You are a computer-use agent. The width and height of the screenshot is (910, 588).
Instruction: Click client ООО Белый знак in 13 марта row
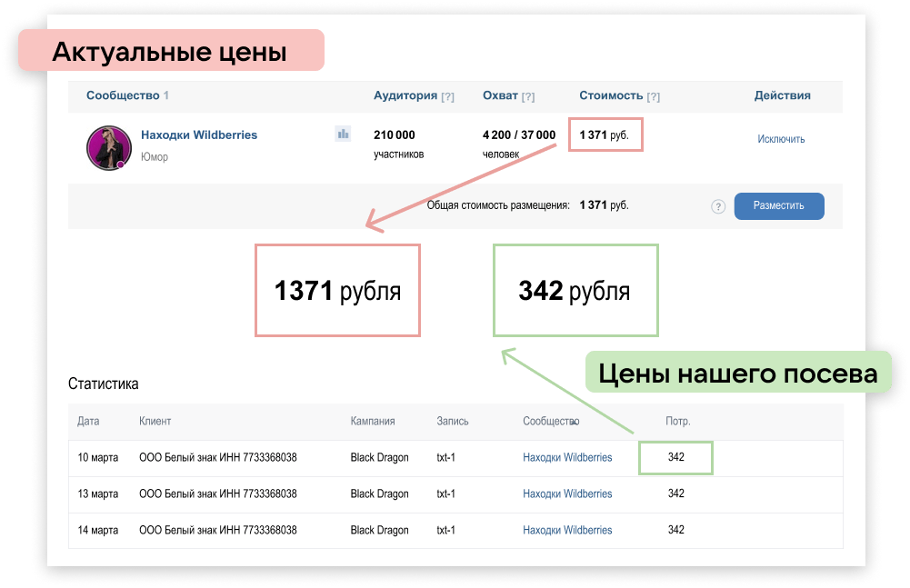(218, 493)
